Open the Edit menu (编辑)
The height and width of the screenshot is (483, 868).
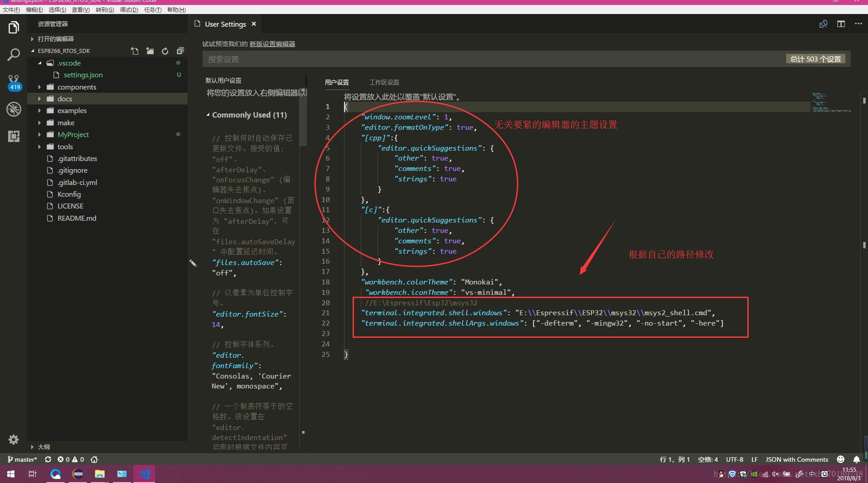(x=34, y=9)
